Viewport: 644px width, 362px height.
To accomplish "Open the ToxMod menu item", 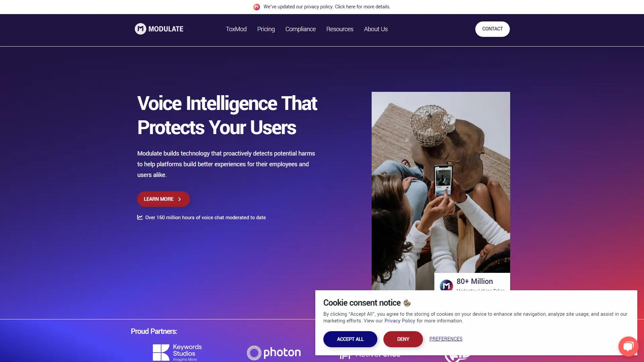I will (236, 29).
